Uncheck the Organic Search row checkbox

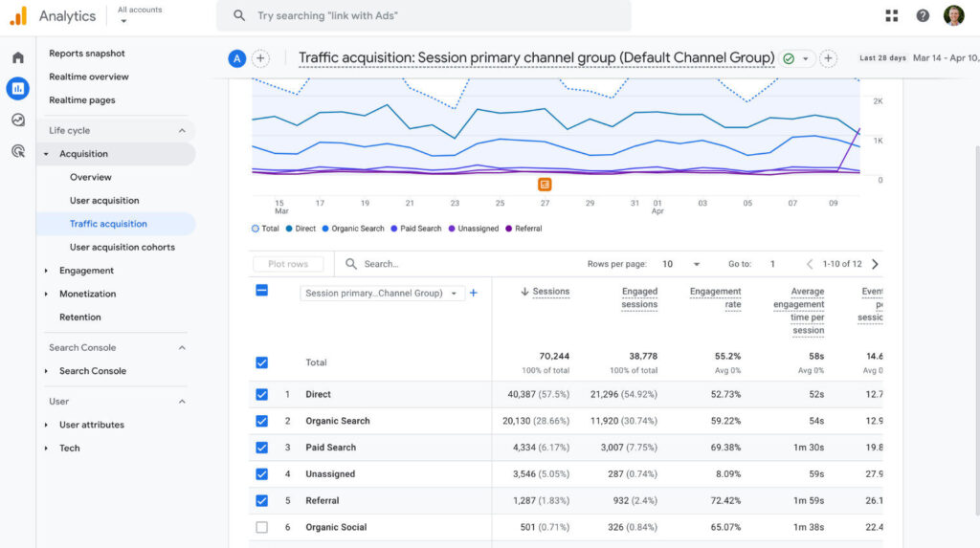pyautogui.click(x=262, y=421)
